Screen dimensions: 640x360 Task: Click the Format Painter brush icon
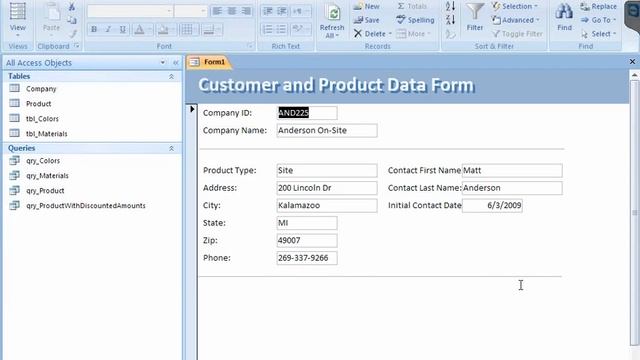point(72,33)
